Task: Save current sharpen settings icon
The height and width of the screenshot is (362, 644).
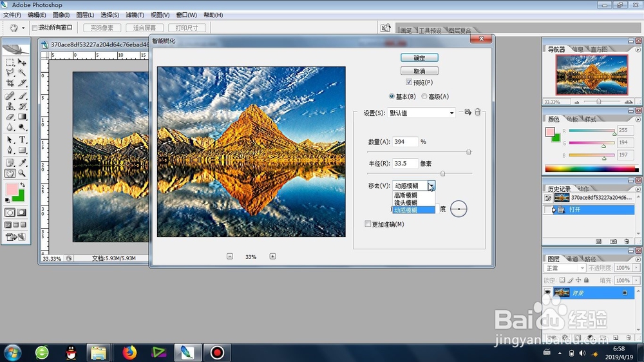Action: click(x=468, y=112)
